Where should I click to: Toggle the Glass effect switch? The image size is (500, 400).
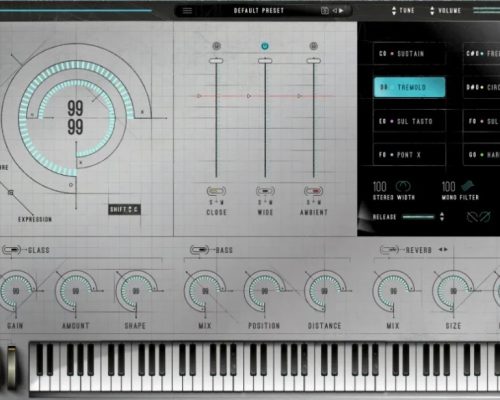pyautogui.click(x=12, y=250)
